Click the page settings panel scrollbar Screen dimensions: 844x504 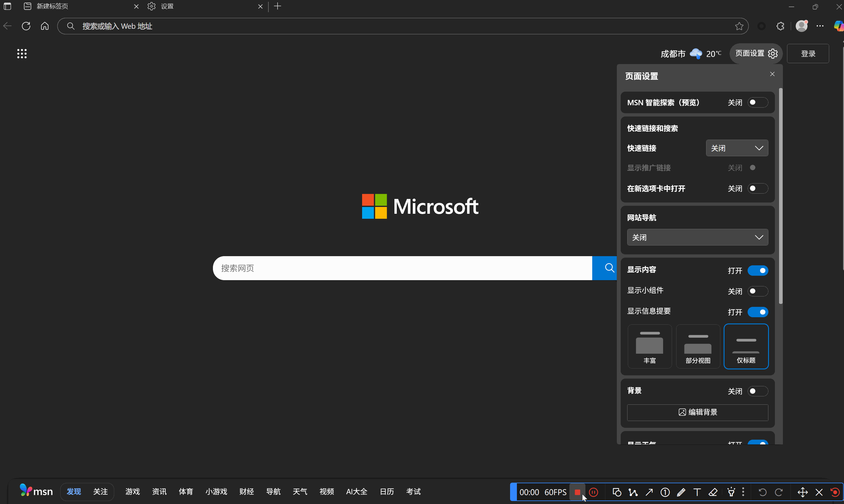(781, 196)
